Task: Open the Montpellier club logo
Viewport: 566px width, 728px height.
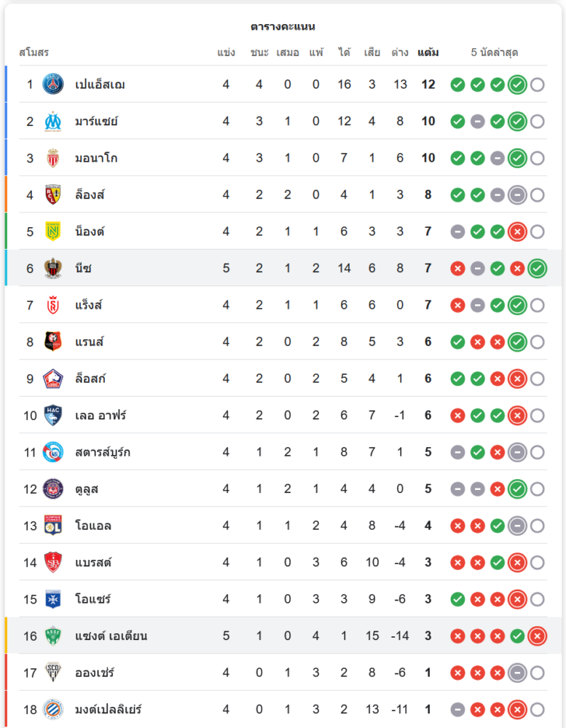Action: point(53,709)
